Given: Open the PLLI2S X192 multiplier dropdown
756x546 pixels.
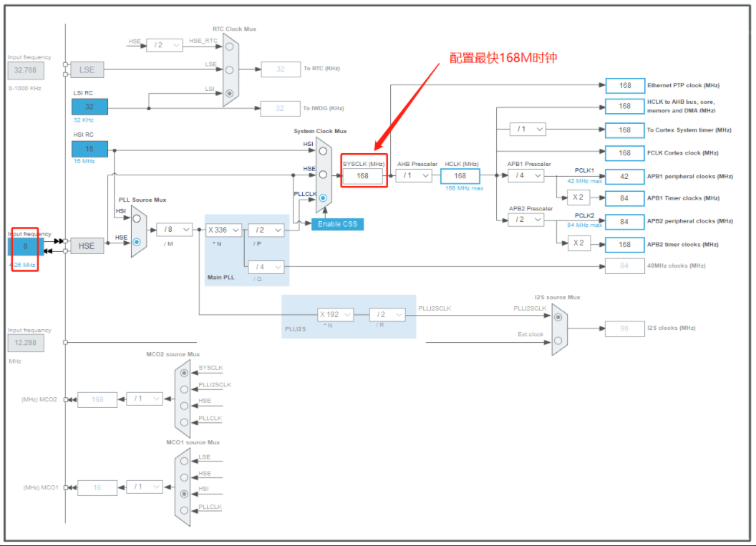Looking at the screenshot, I should [x=335, y=314].
